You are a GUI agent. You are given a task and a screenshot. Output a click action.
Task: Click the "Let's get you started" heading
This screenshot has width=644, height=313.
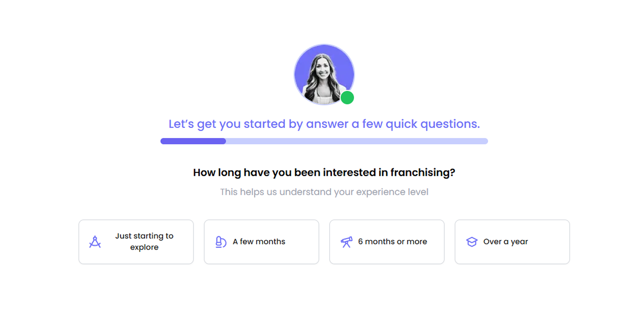click(x=324, y=124)
